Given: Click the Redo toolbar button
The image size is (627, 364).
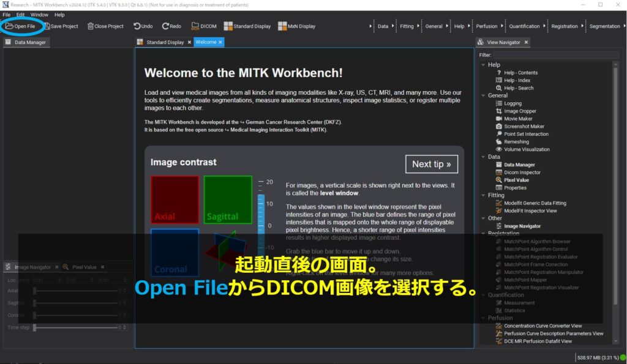Looking at the screenshot, I should click(171, 26).
